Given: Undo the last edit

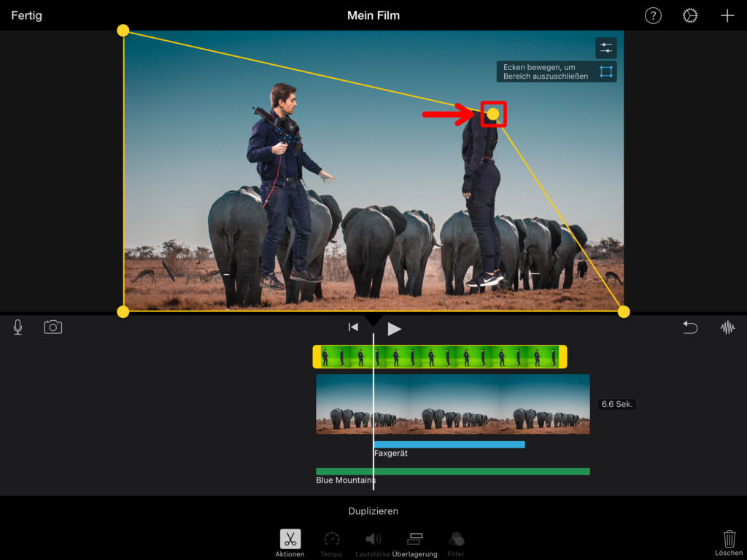Looking at the screenshot, I should pos(690,328).
